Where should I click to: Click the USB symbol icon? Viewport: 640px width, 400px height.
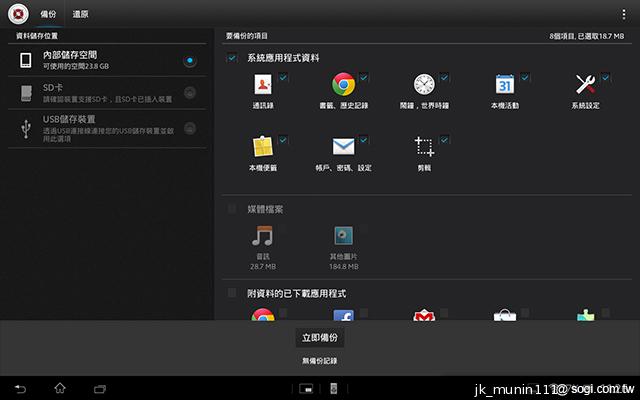click(x=26, y=129)
